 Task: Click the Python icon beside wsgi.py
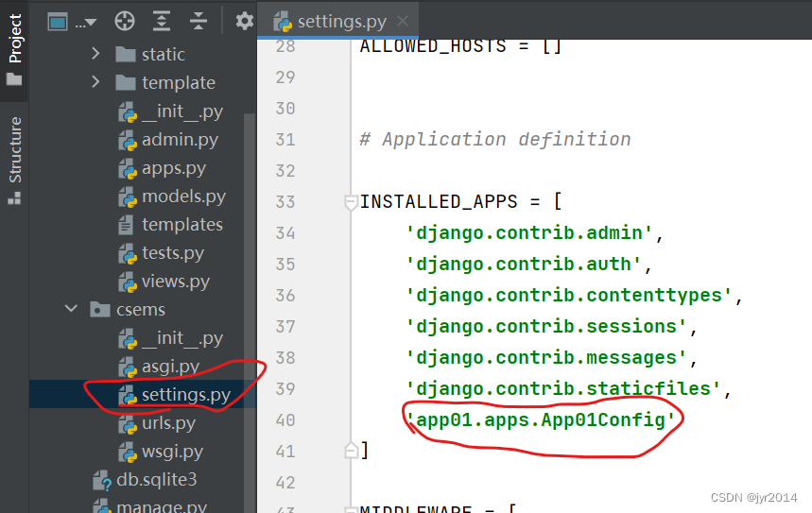[128, 453]
